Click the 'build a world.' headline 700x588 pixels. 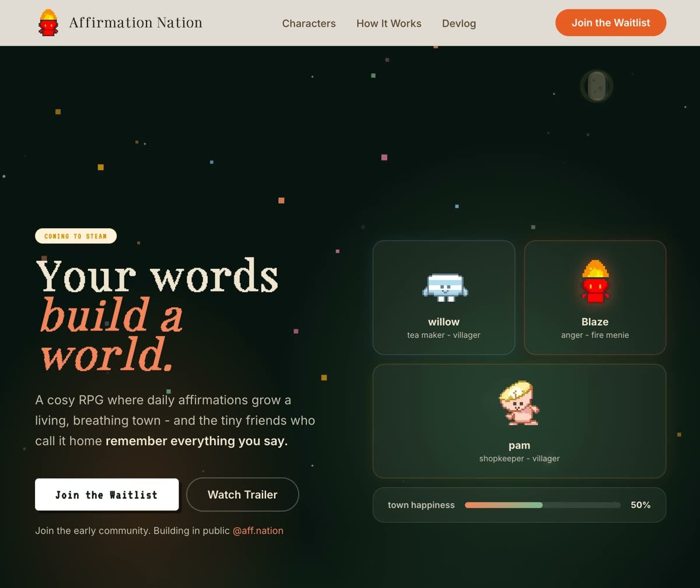point(111,335)
